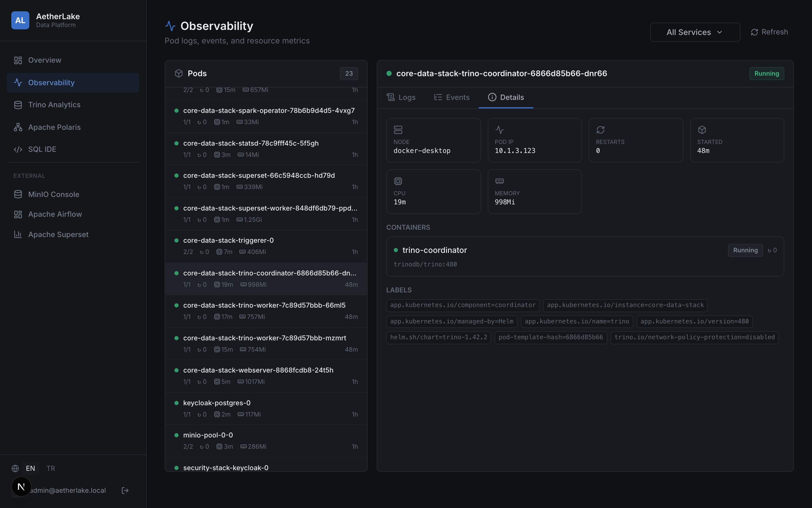Select the webserver-8868fcdb8-24t5h pod
The image size is (812, 508).
[x=266, y=376]
